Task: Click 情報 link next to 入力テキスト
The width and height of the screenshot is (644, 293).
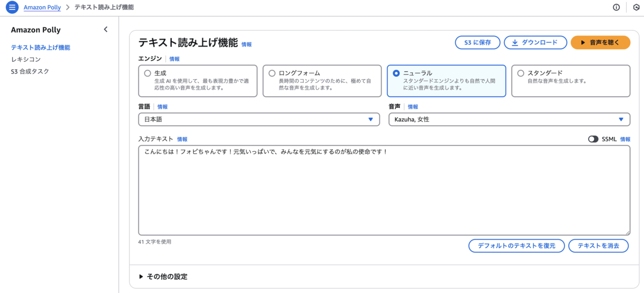Action: point(182,139)
